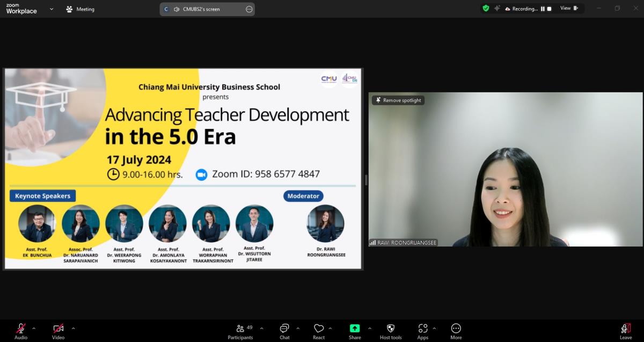Screen dimensions: 644x342
Task: Click the Recording cloud indicator
Action: [x=521, y=9]
